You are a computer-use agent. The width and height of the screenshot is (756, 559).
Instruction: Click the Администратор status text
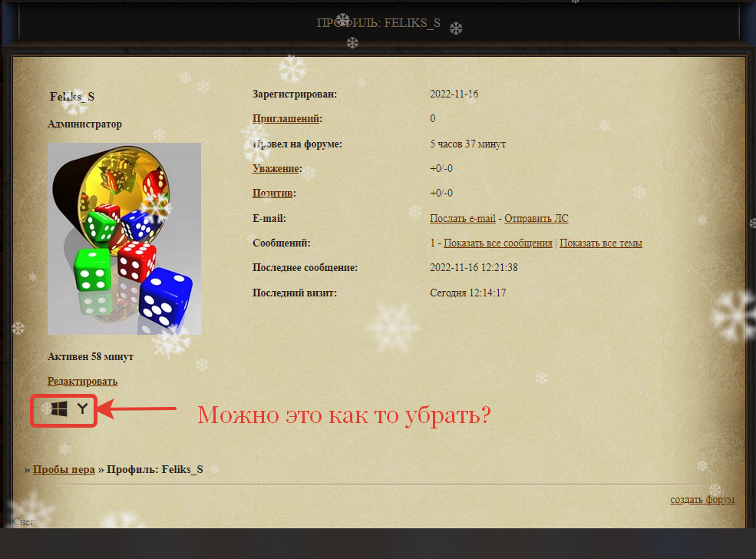pyautogui.click(x=85, y=124)
